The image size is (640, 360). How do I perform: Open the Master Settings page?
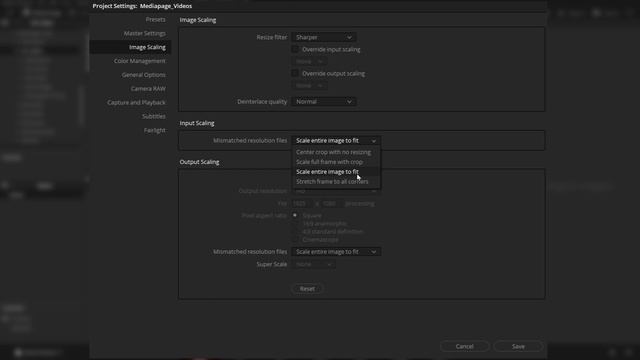tap(144, 33)
